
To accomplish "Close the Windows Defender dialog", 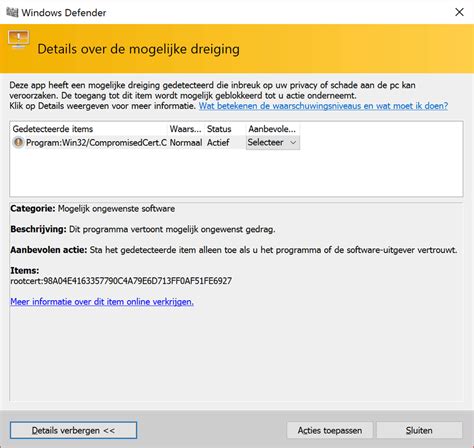I will (x=459, y=12).
